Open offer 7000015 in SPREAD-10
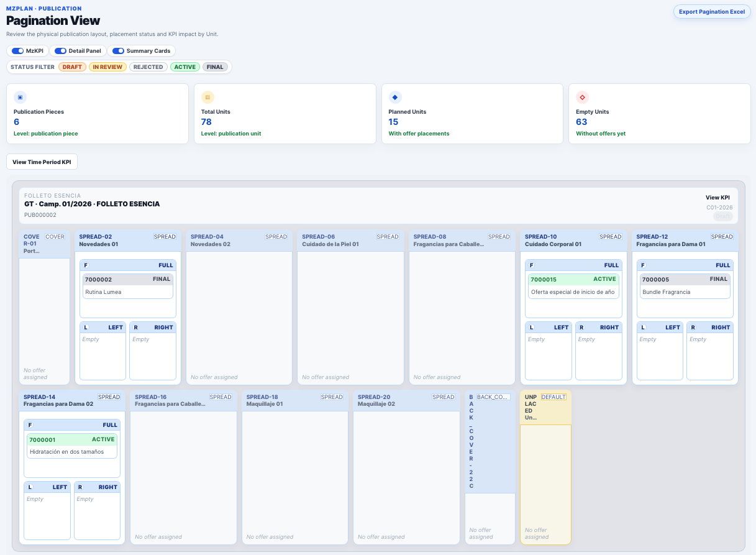The height and width of the screenshot is (555, 756). [573, 286]
